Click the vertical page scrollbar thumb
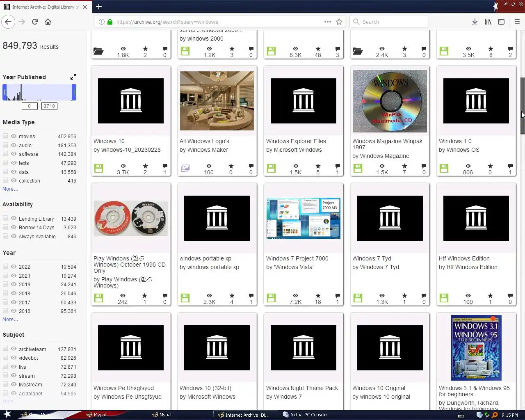 (x=523, y=105)
